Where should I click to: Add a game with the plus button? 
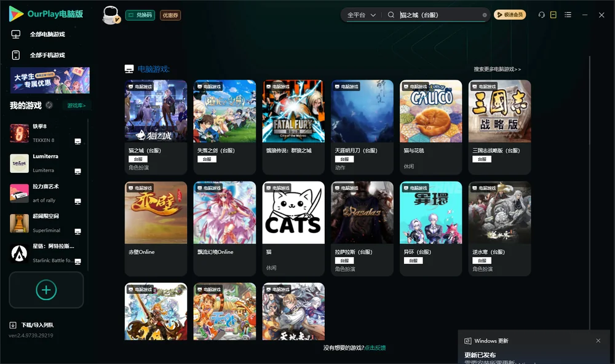46,290
